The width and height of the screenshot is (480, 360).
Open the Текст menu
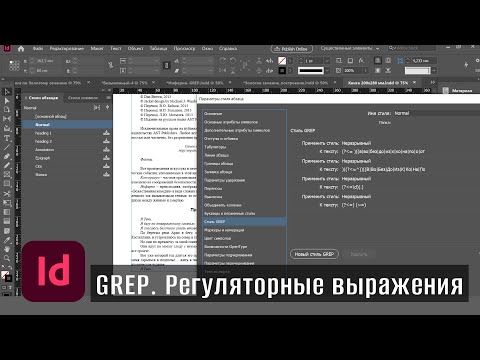[x=116, y=49]
